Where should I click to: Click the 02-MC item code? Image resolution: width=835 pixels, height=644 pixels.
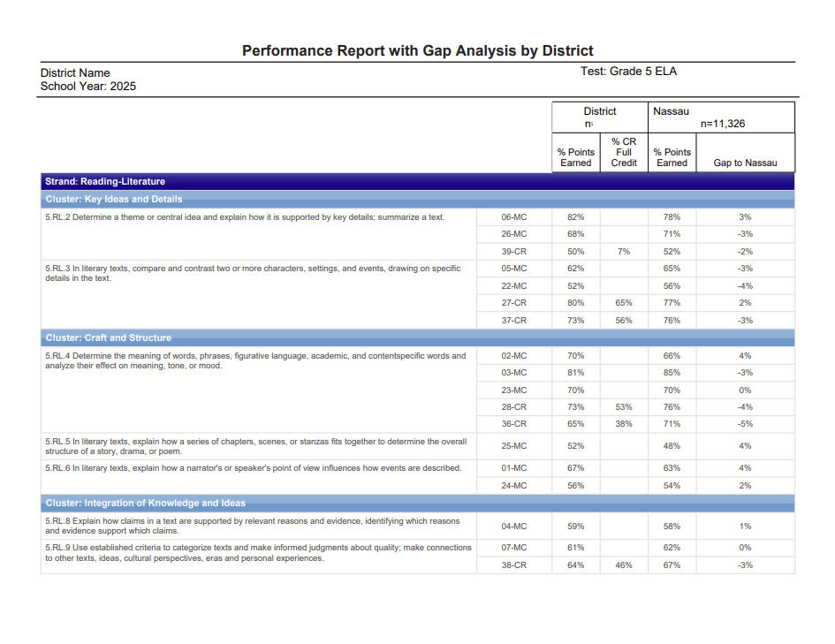[x=514, y=355]
